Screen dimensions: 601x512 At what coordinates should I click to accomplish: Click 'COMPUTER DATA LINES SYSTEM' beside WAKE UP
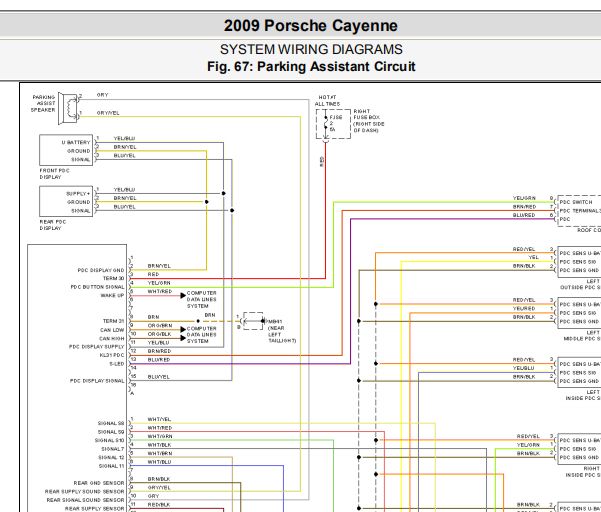point(202,299)
